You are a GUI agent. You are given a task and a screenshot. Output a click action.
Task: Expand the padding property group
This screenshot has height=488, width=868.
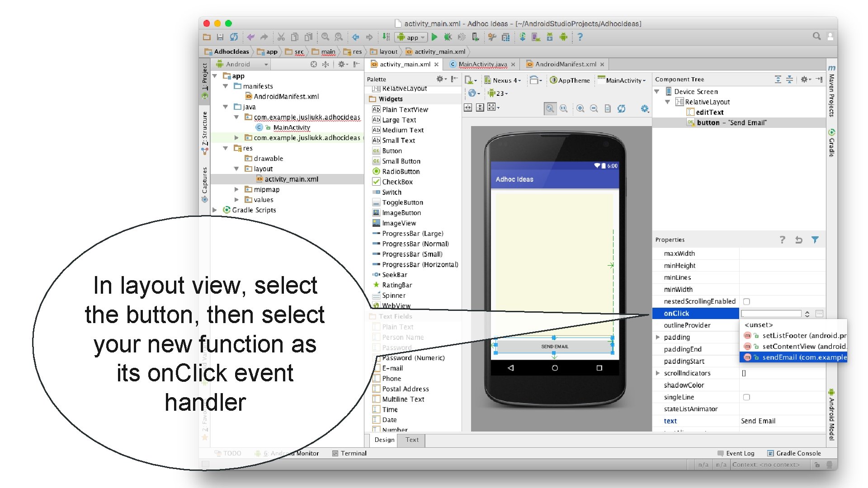click(658, 337)
